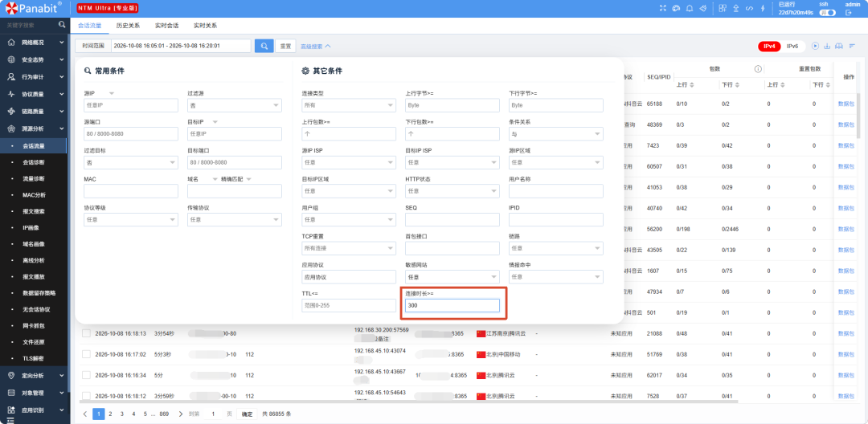Click the 重置 button
Viewport: 868px width, 424px height.
285,47
